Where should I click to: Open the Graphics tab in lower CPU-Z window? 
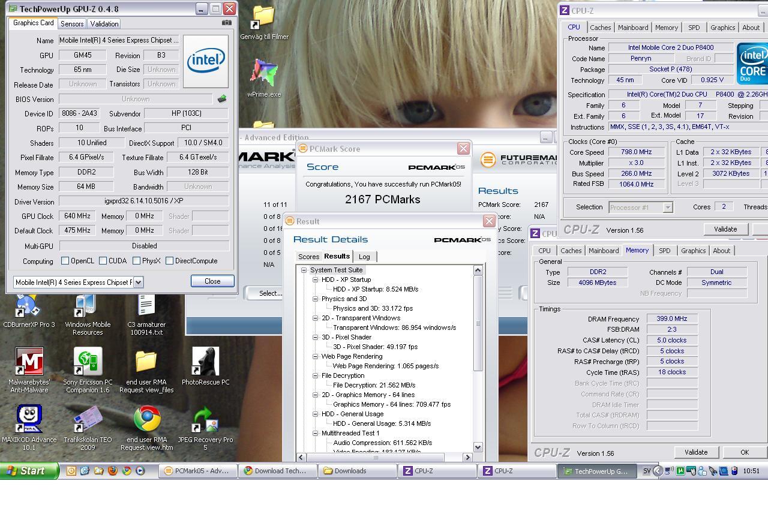click(693, 251)
